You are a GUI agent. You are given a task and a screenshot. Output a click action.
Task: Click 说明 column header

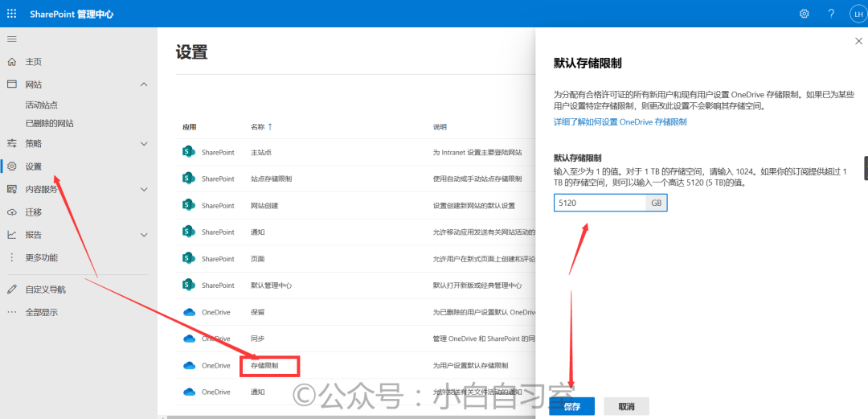pos(440,127)
